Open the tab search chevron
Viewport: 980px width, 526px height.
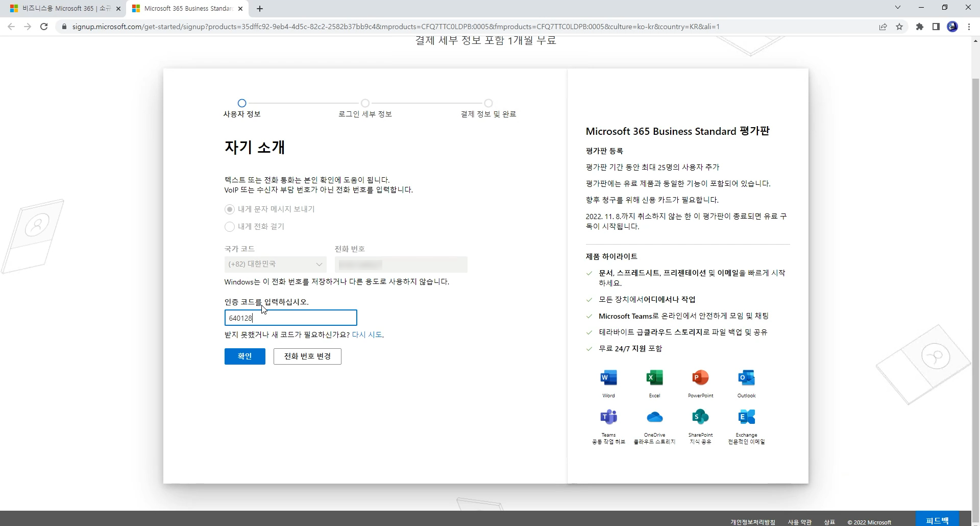pyautogui.click(x=898, y=8)
